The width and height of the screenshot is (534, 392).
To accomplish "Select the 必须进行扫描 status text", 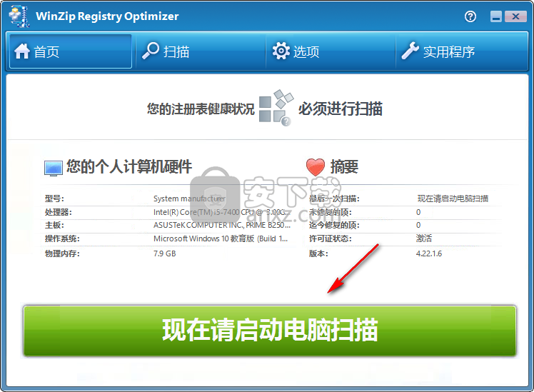I will (x=341, y=109).
